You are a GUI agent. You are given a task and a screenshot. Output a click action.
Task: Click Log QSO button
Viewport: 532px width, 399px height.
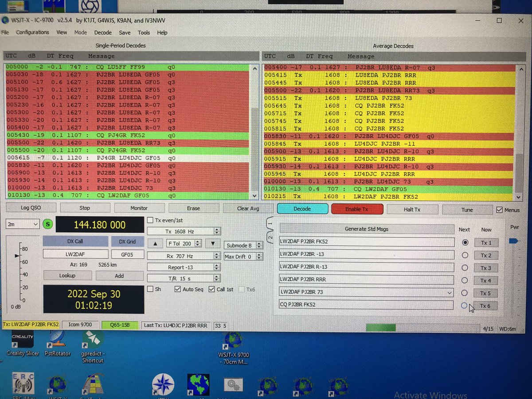pos(31,208)
